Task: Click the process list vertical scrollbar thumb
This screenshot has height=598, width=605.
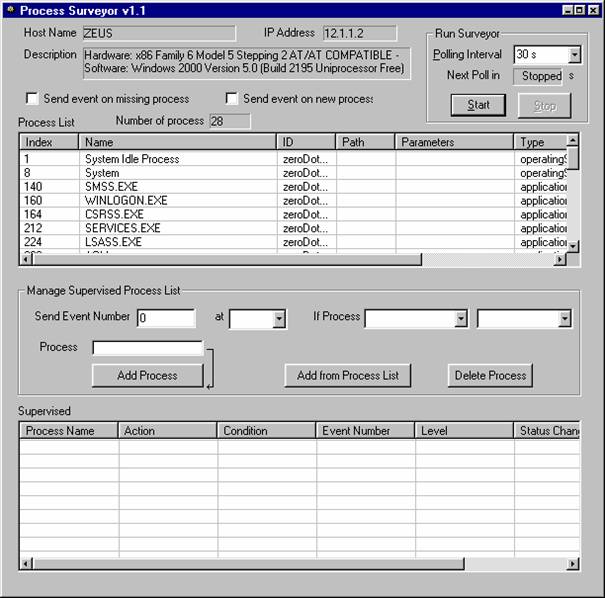Action: [573, 158]
